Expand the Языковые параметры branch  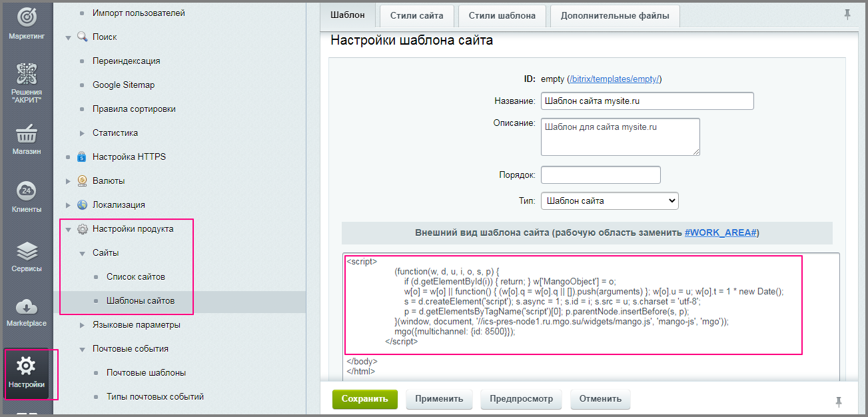[82, 325]
